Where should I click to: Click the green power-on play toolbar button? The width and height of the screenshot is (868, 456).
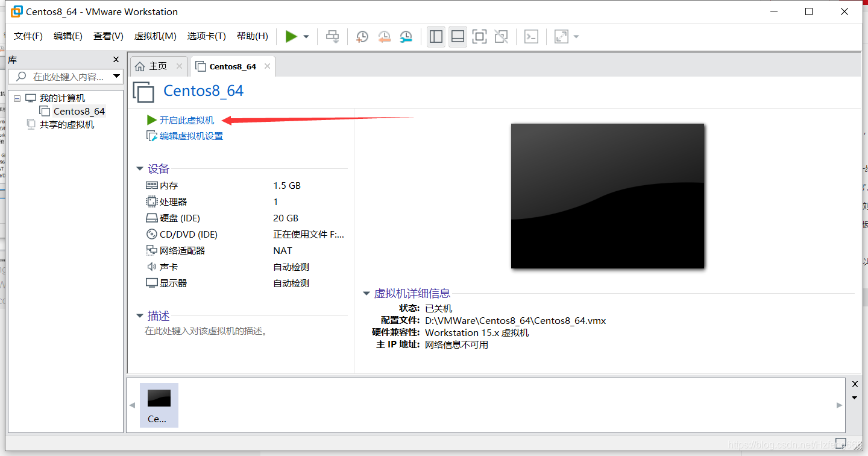291,36
